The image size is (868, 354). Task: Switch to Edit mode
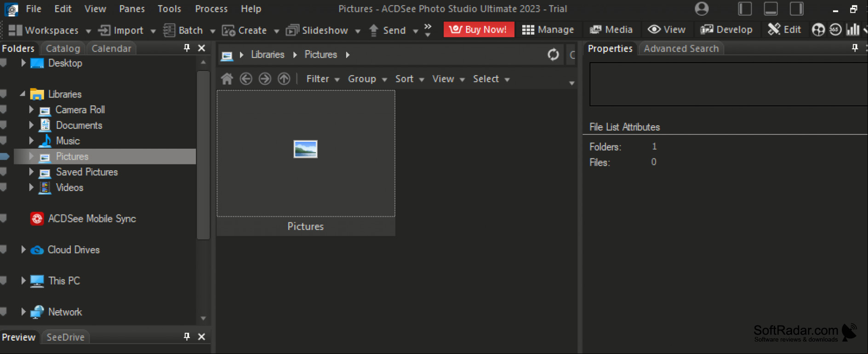tap(785, 29)
